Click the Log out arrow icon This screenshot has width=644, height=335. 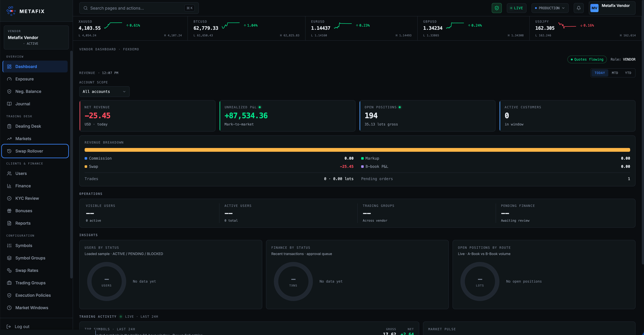pyautogui.click(x=8, y=326)
